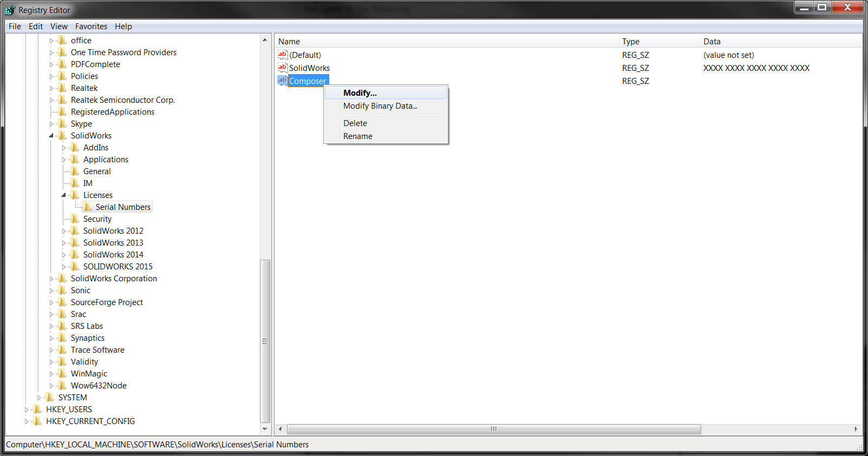Click the Data column header
This screenshot has width=868, height=456.
pos(781,42)
